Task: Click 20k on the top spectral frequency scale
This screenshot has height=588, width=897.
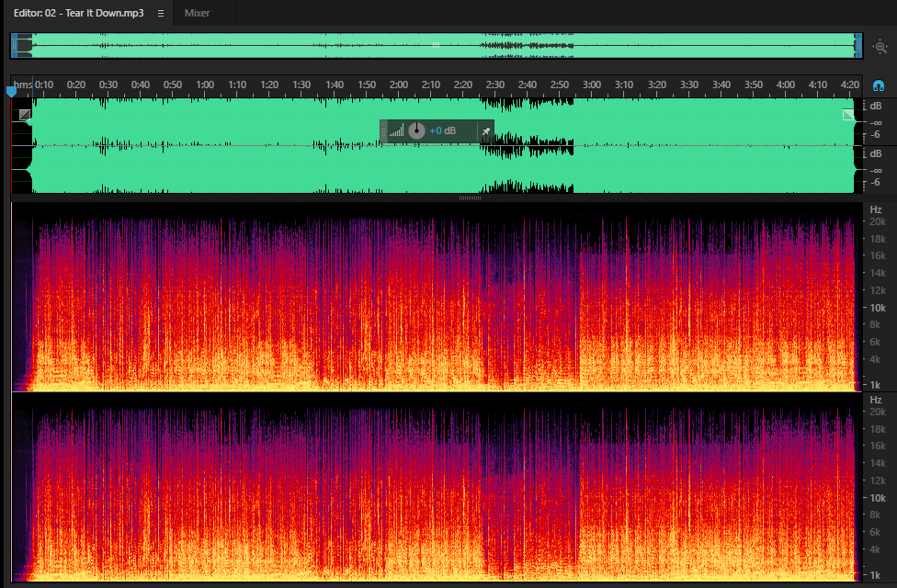Action: pos(878,221)
